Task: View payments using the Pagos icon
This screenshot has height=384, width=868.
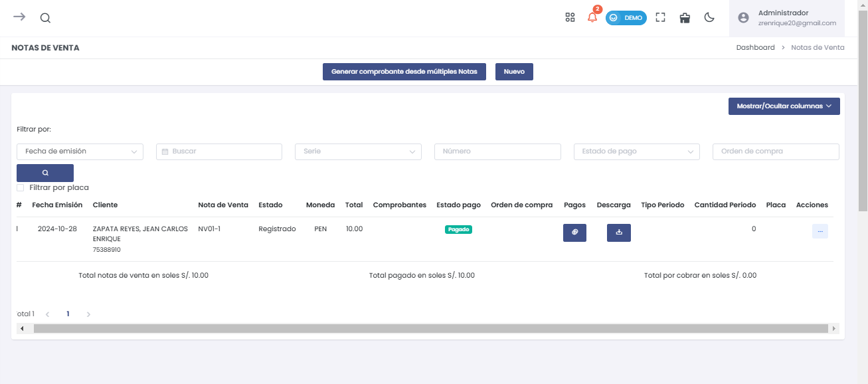Action: click(574, 233)
